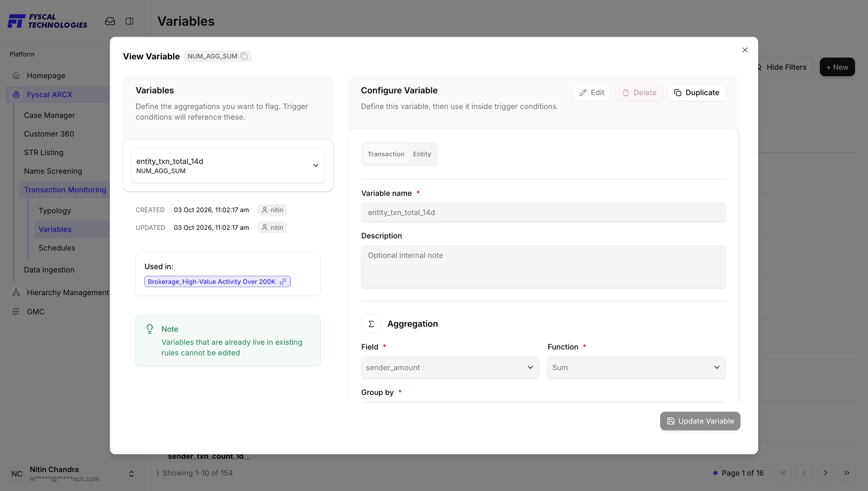This screenshot has height=491, width=868.
Task: Open the inbox icon in header
Action: click(110, 21)
